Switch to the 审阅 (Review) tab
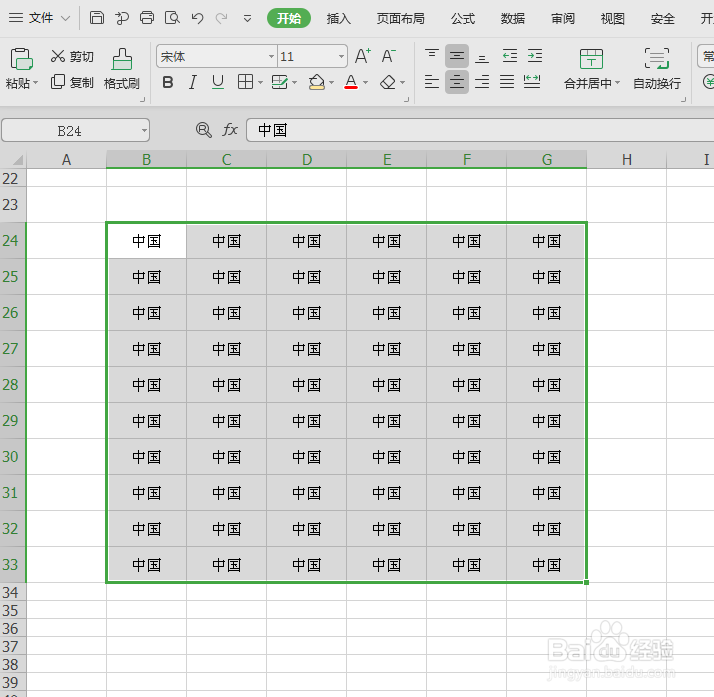 pos(562,19)
